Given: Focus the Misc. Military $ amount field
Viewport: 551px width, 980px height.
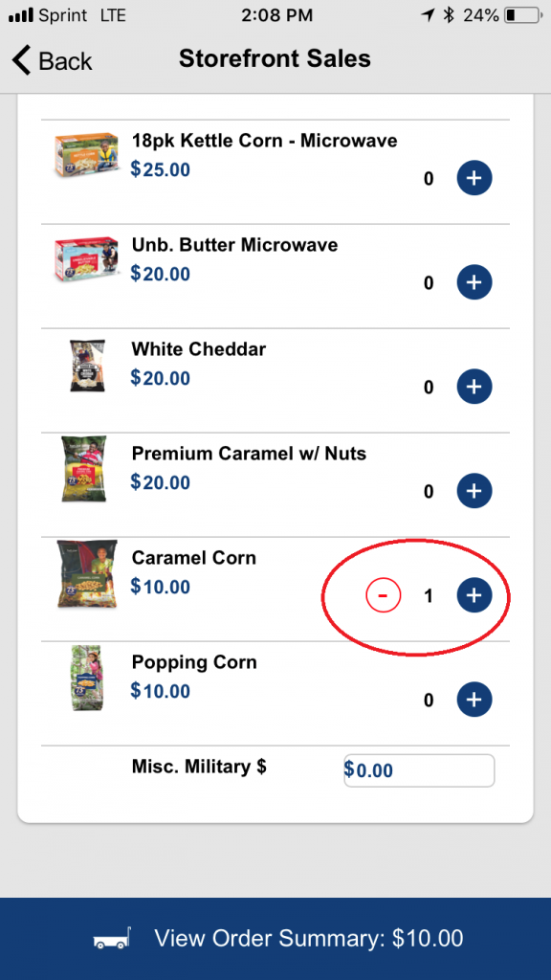Looking at the screenshot, I should pyautogui.click(x=419, y=770).
